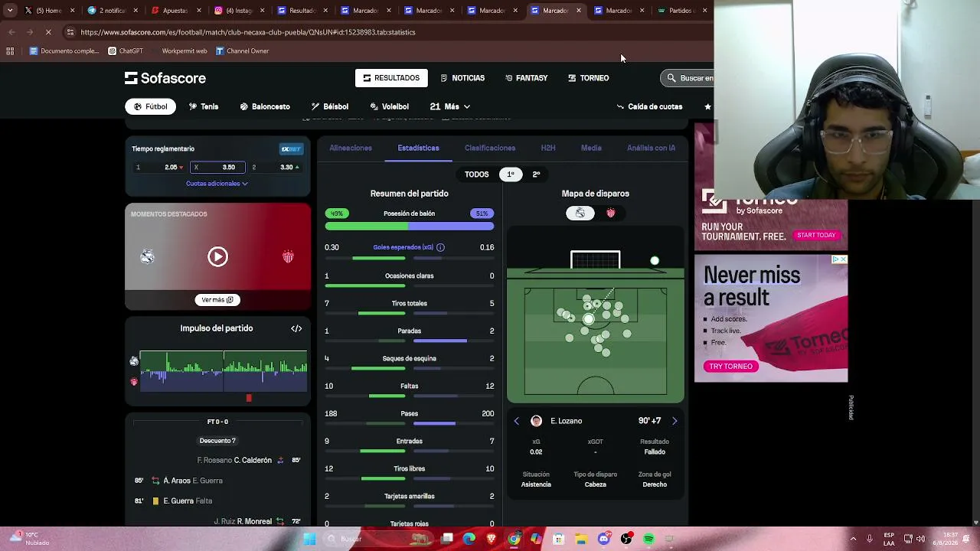
Task: Click the info icon next to Goles esperados
Action: tap(440, 247)
